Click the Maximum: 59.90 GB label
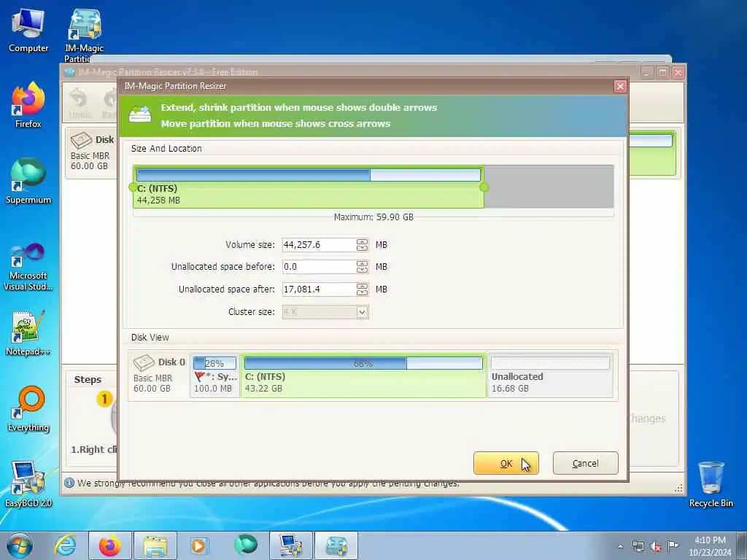This screenshot has height=560, width=747. [373, 217]
